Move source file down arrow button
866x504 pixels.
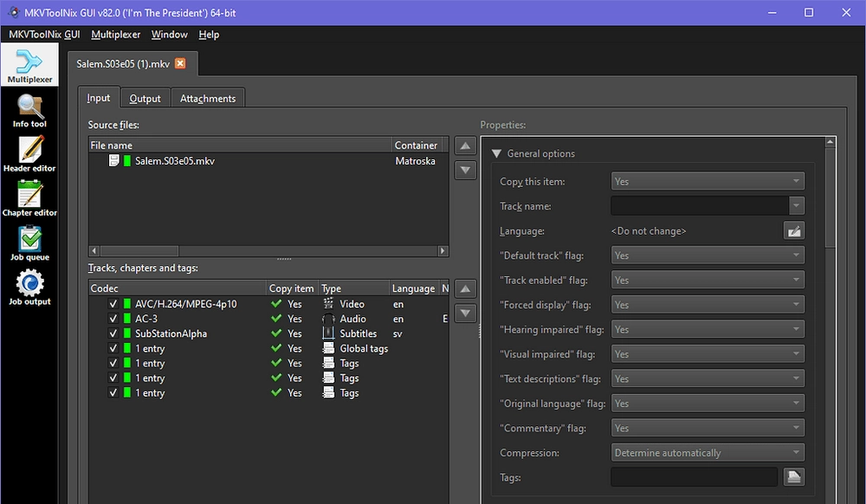[x=465, y=170]
